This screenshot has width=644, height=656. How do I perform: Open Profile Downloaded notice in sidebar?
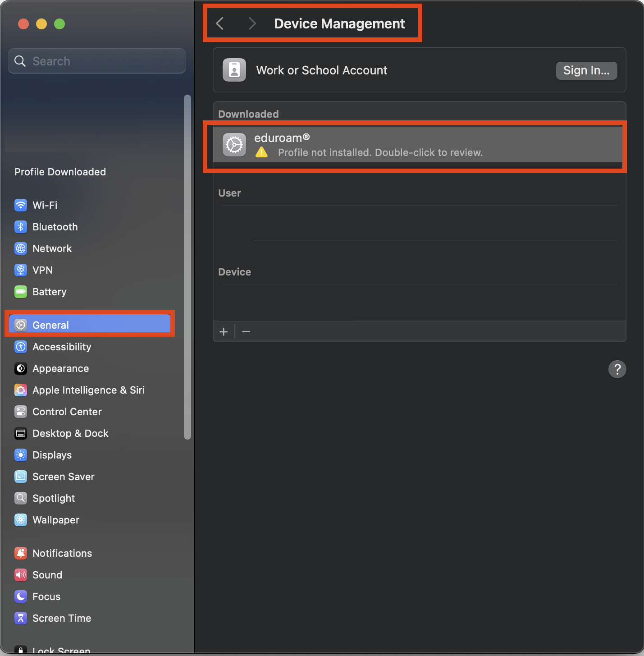(60, 172)
